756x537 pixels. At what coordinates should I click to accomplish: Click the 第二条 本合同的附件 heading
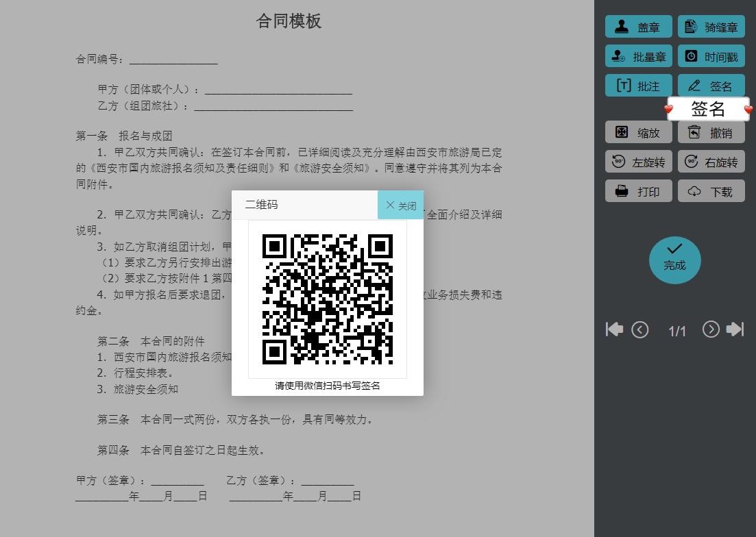[x=151, y=342]
